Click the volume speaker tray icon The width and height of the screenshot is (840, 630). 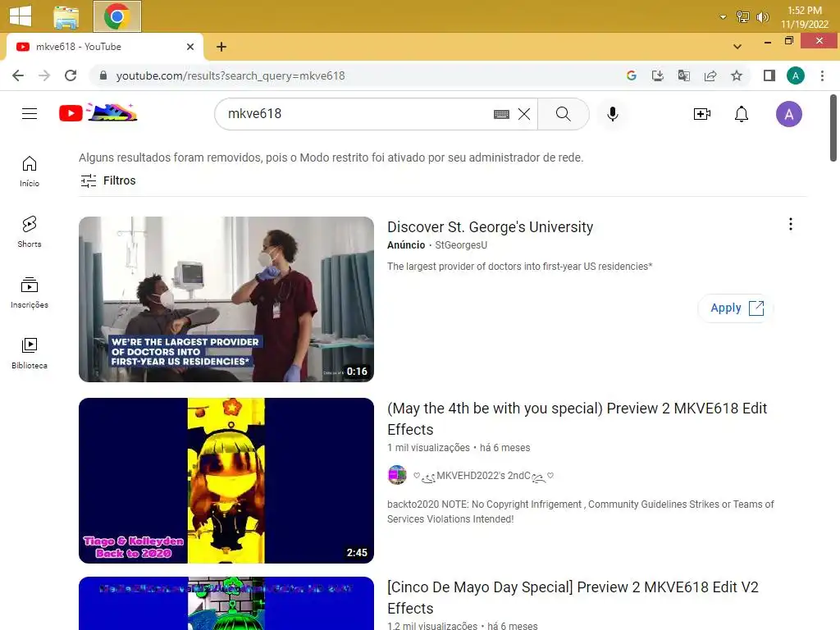[762, 17]
